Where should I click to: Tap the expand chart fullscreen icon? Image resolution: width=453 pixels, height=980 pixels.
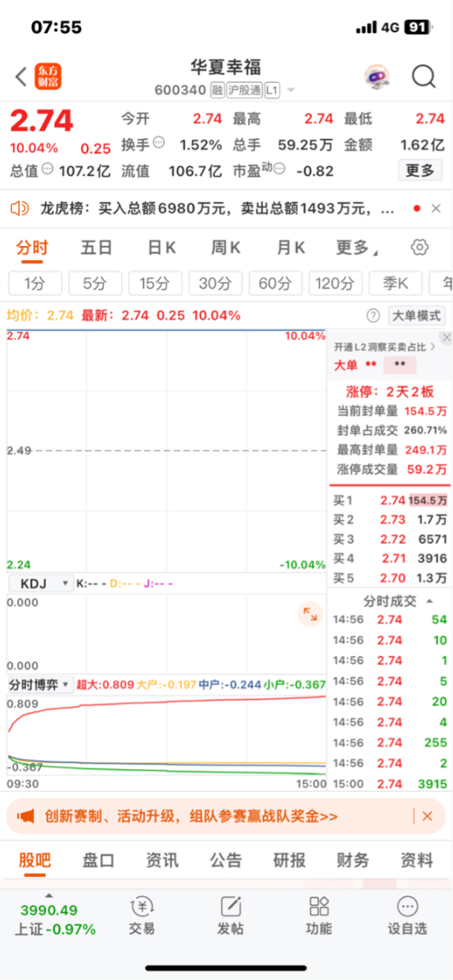(310, 614)
